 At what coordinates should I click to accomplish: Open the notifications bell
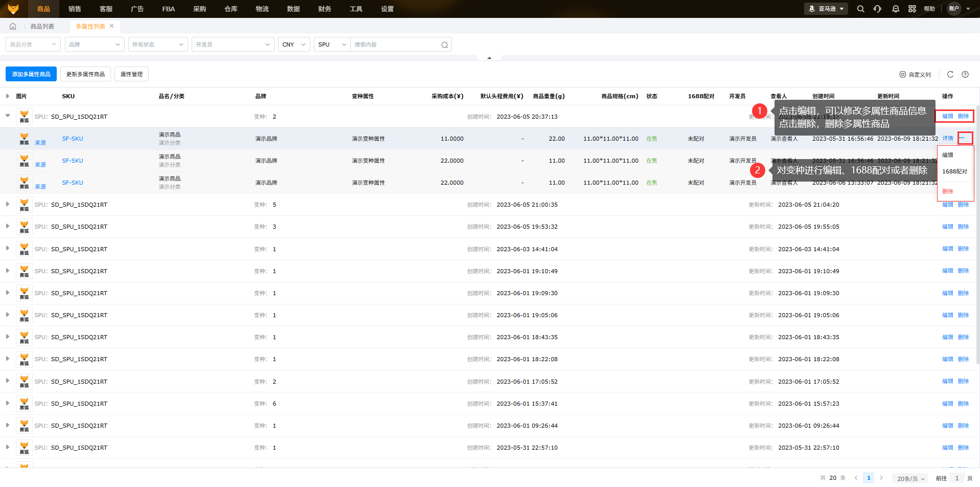(x=895, y=9)
